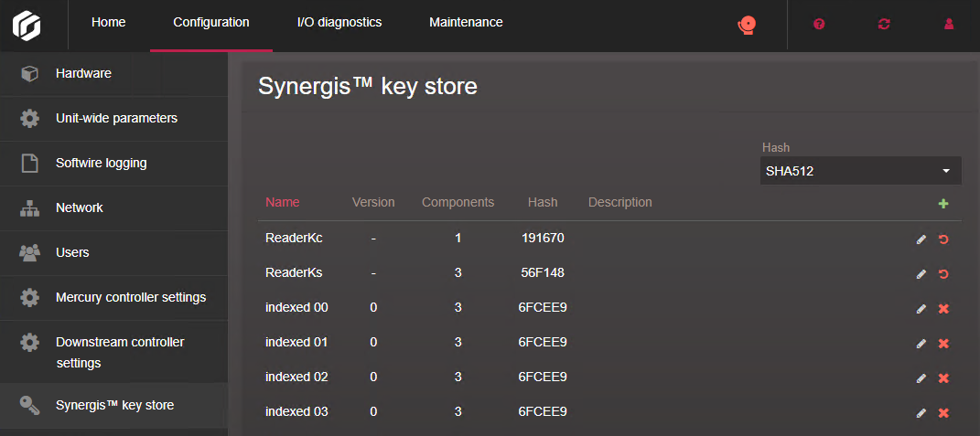Sort table by Name column header

[282, 202]
